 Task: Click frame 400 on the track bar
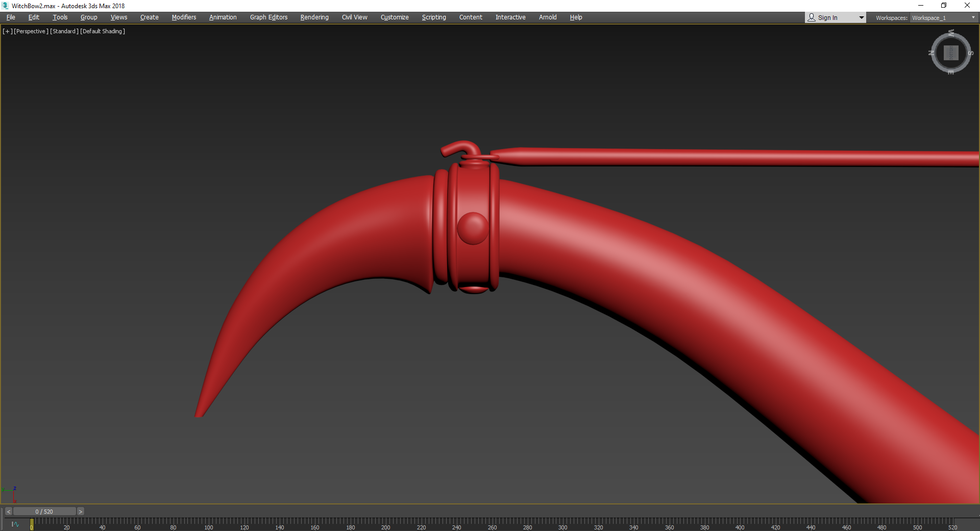(740, 524)
